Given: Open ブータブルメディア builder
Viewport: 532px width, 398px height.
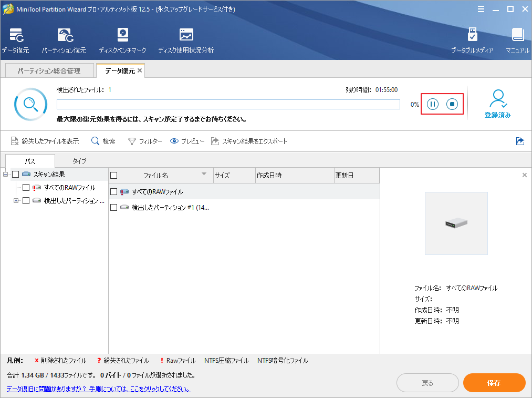Looking at the screenshot, I should pyautogui.click(x=472, y=41).
